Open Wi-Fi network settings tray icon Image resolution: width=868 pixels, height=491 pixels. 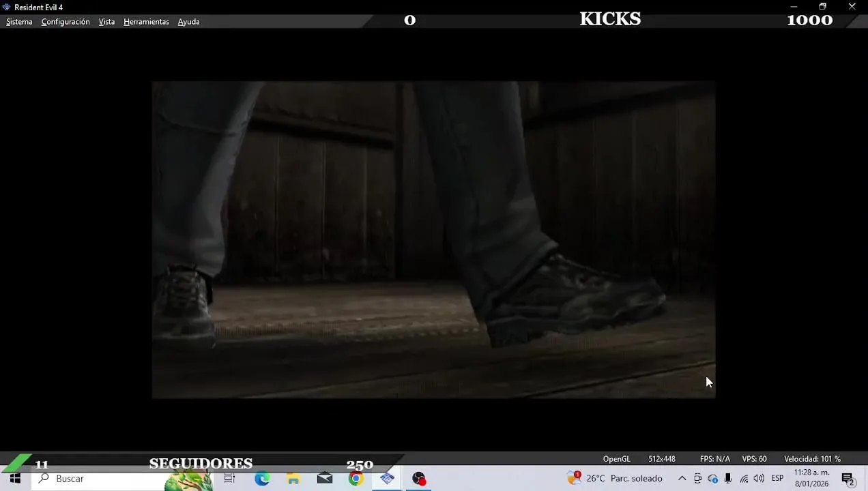tap(744, 479)
